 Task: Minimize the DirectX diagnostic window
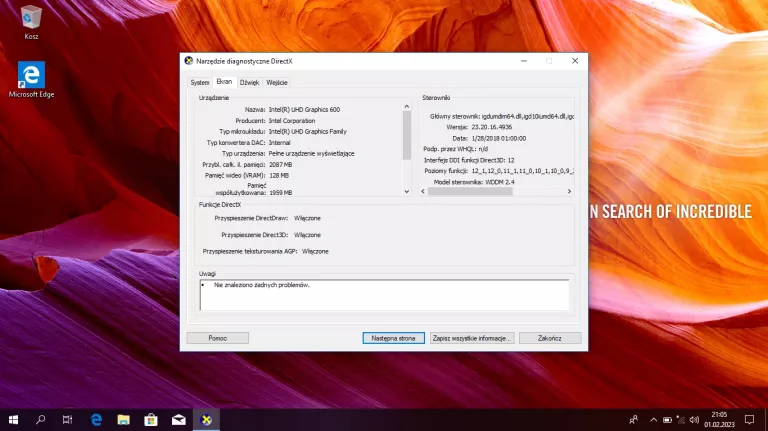pyautogui.click(x=524, y=61)
